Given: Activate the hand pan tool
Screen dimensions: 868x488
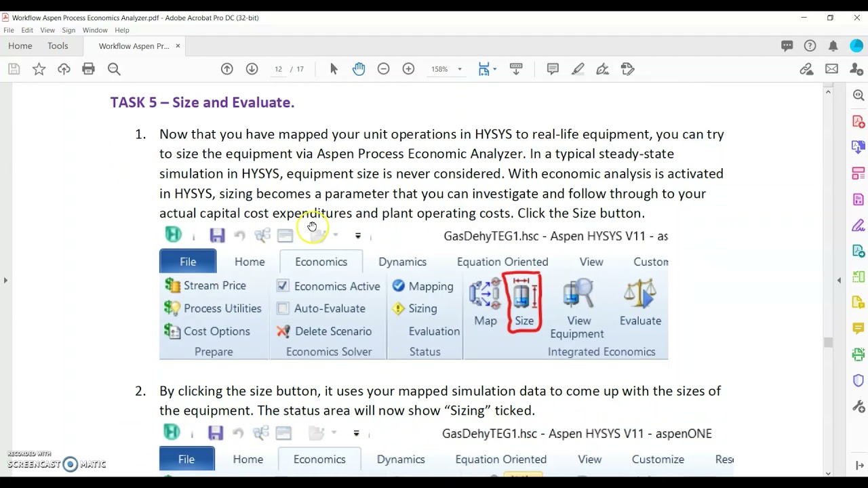Looking at the screenshot, I should pyautogui.click(x=359, y=68).
